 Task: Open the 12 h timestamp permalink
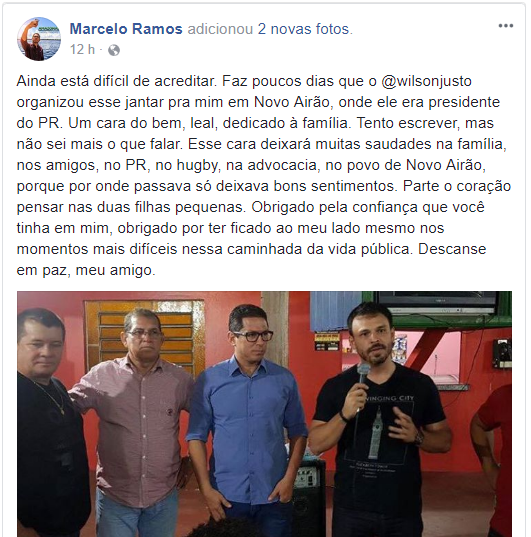pos(82,50)
